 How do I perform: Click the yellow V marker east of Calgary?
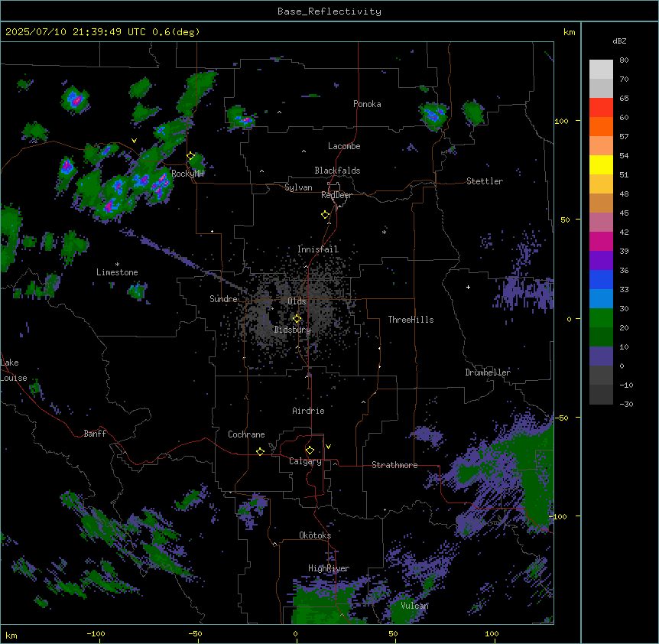coord(328,447)
